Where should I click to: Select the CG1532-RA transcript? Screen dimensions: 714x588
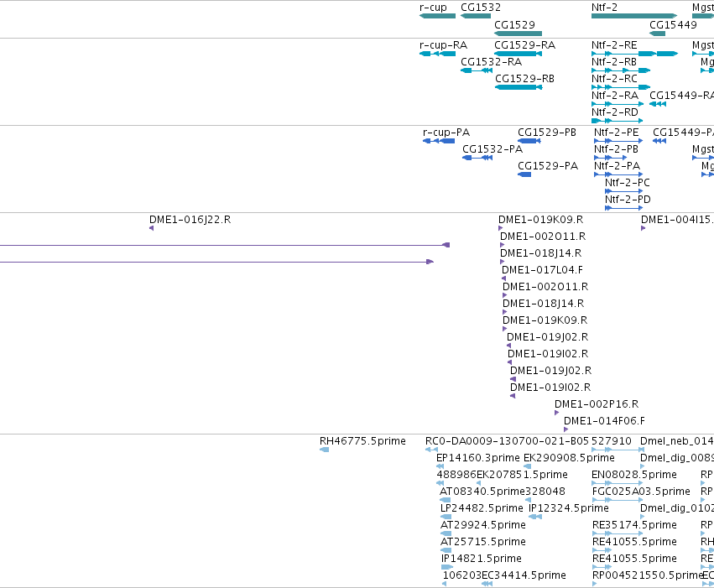coord(477,70)
